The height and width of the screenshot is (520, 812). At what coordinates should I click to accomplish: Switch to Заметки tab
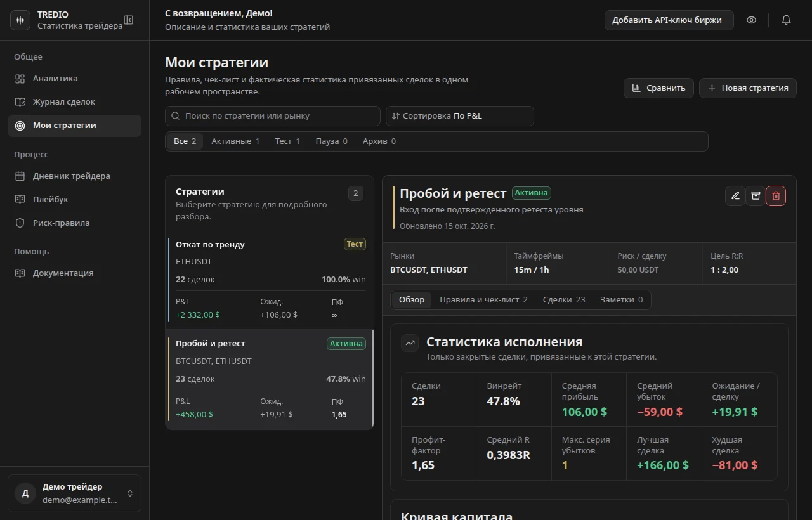621,300
